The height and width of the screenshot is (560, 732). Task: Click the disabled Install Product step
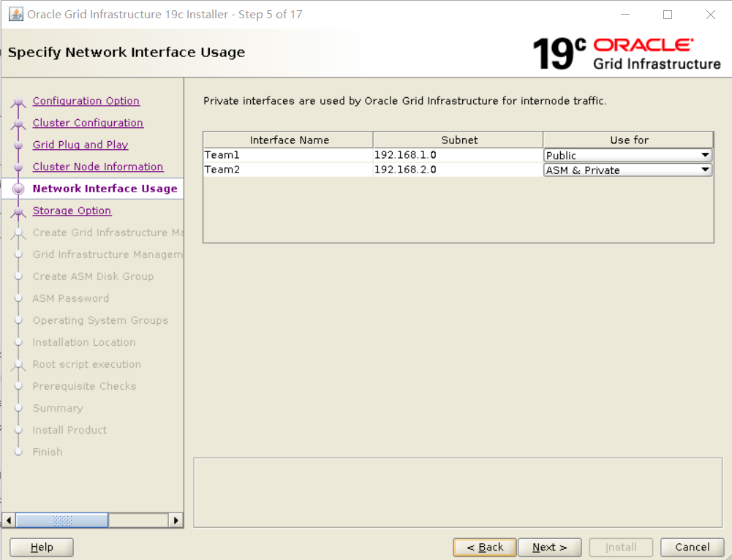coord(69,430)
